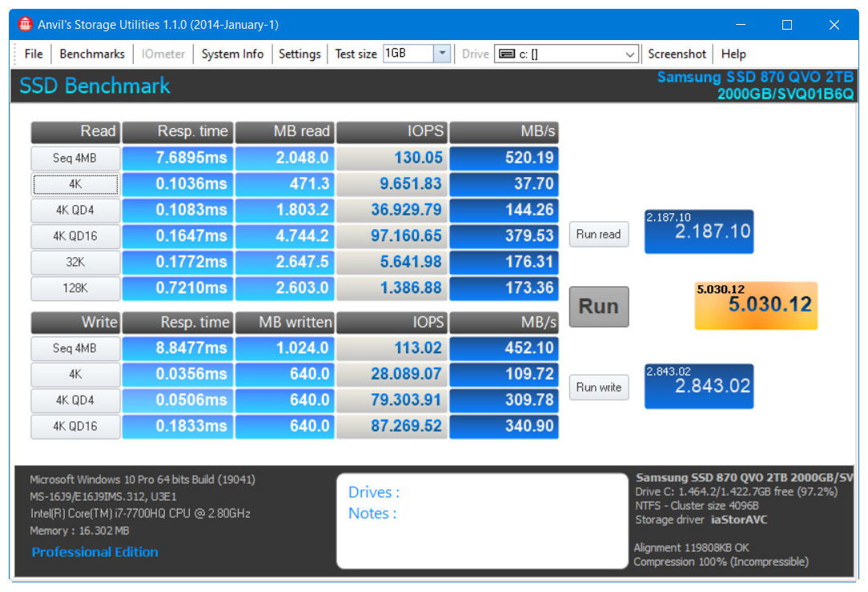Click the Run write button
This screenshot has width=868, height=592.
coord(598,387)
